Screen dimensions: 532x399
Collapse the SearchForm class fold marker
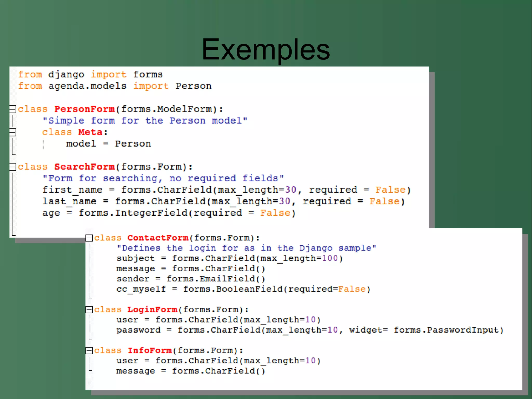pos(12,167)
